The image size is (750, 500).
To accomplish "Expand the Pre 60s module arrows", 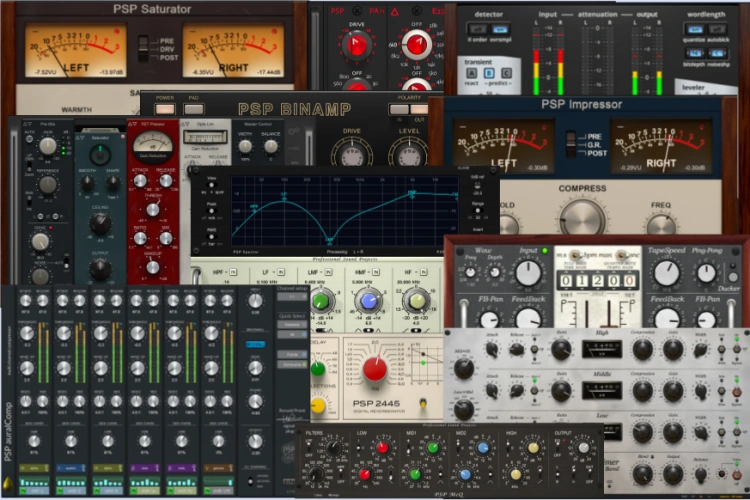I will click(x=27, y=124).
